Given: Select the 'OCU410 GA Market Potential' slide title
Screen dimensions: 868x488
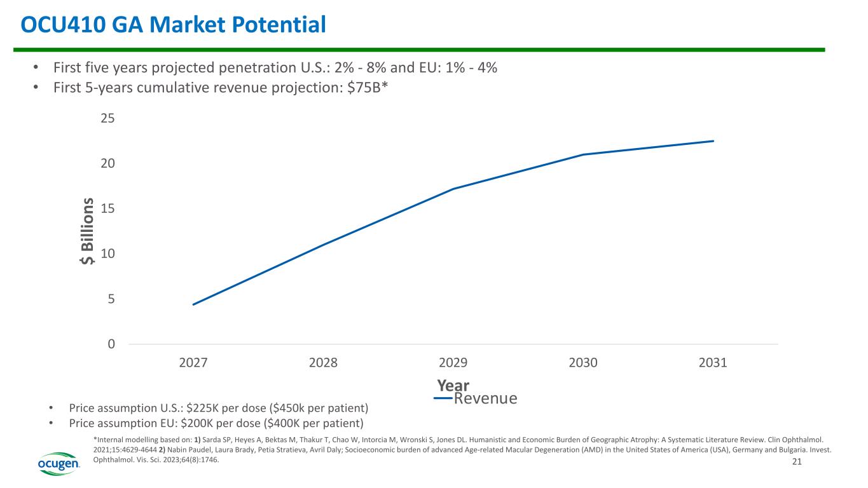Looking at the screenshot, I should [x=173, y=24].
